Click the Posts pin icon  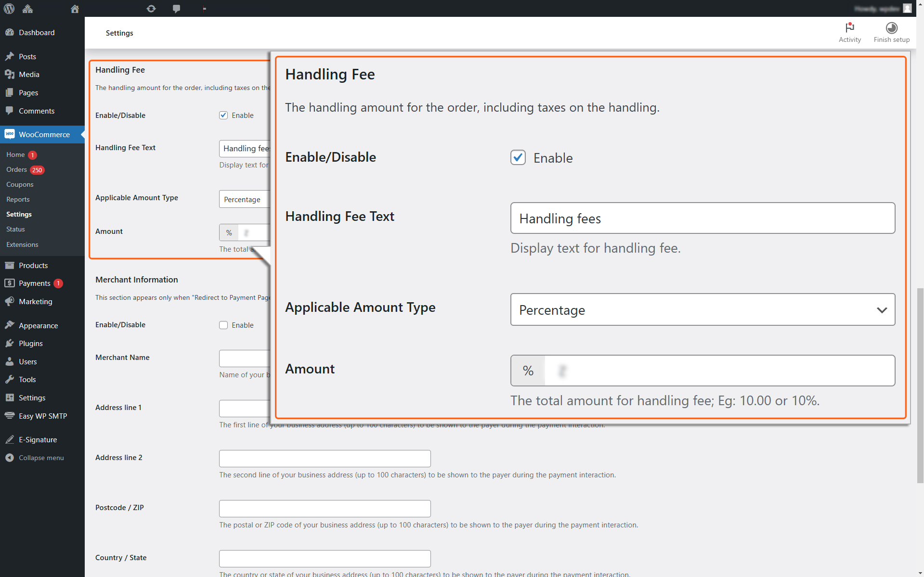click(10, 56)
